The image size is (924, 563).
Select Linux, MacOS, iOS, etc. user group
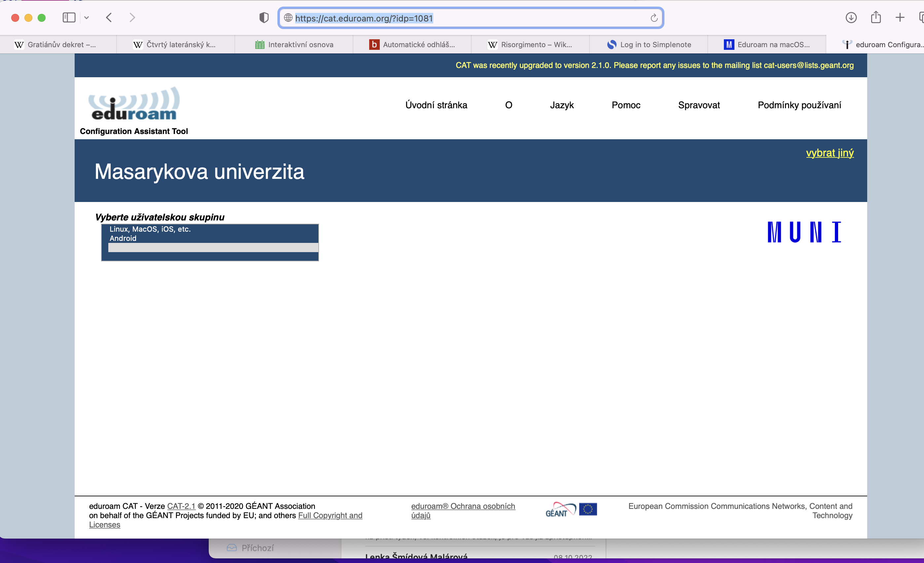[213, 229]
